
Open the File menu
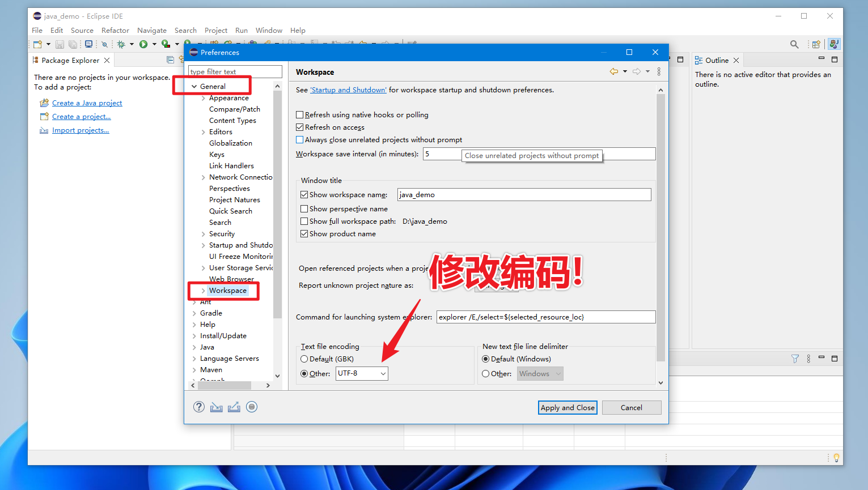pyautogui.click(x=37, y=30)
